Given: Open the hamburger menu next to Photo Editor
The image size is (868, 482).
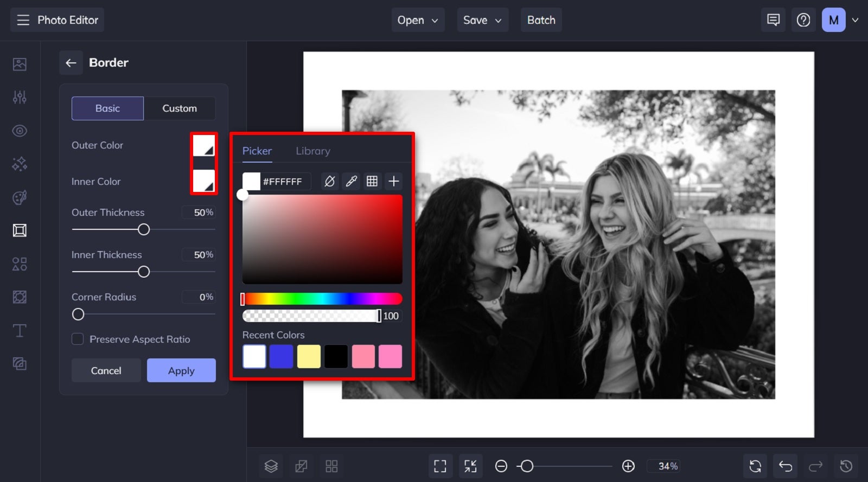Looking at the screenshot, I should [x=23, y=20].
